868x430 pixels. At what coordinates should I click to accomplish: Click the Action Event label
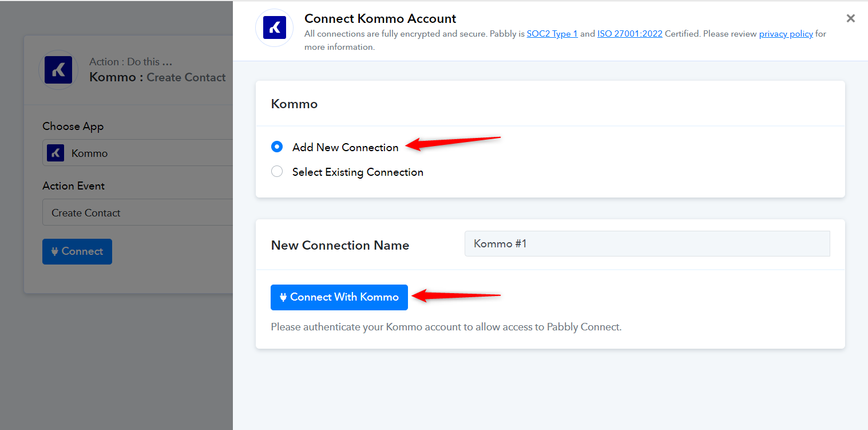pyautogui.click(x=74, y=186)
